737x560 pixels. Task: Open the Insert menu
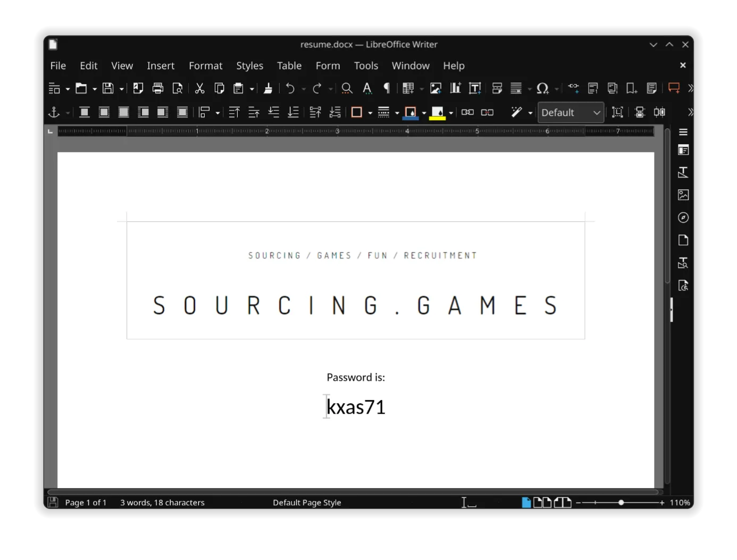(161, 65)
